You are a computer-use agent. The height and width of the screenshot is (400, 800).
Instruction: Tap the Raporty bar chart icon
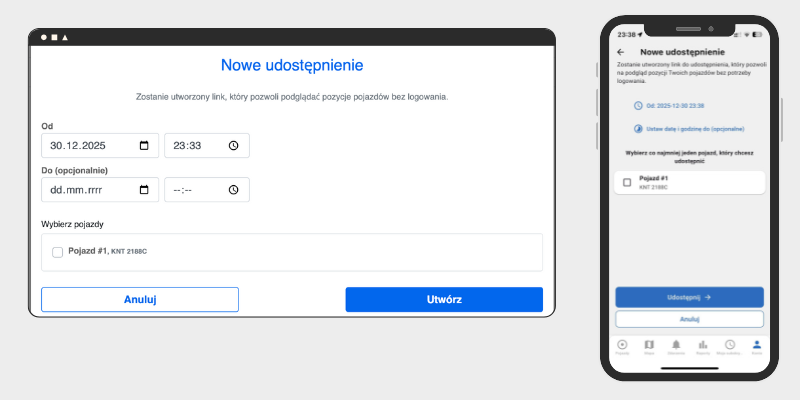pyautogui.click(x=703, y=345)
